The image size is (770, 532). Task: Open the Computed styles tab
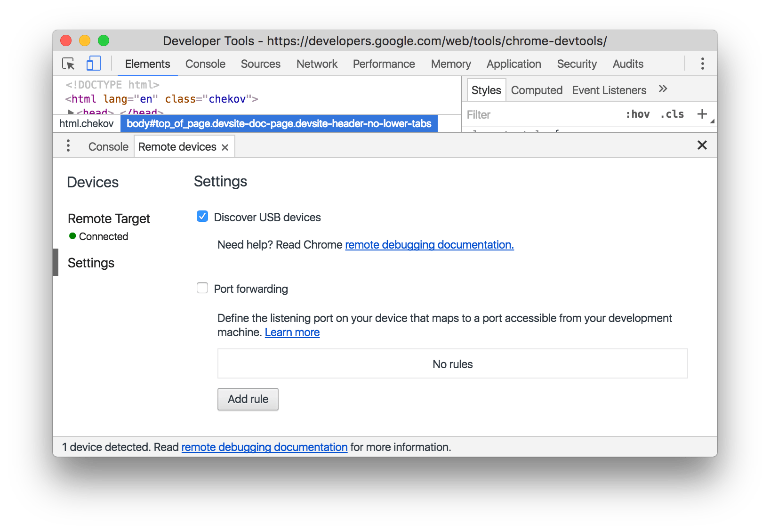coord(537,90)
